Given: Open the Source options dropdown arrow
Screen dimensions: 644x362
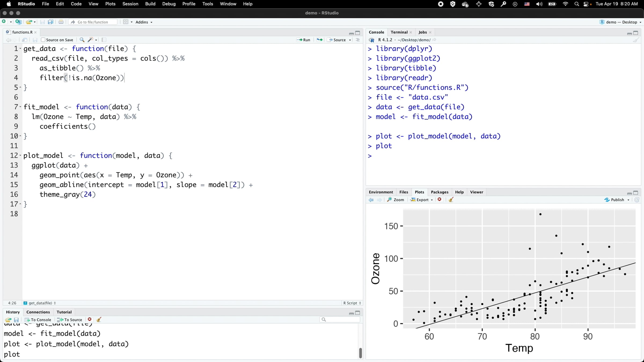Looking at the screenshot, I should 350,40.
